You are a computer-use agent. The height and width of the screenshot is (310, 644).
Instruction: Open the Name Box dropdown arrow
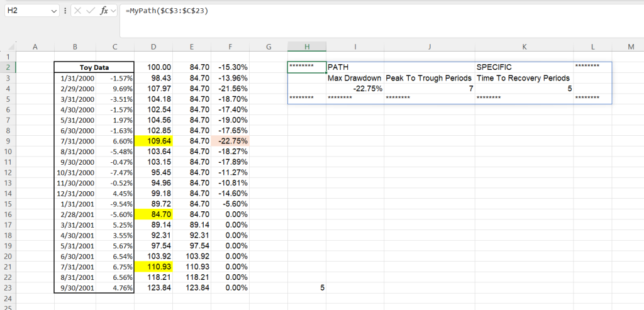[x=52, y=11]
